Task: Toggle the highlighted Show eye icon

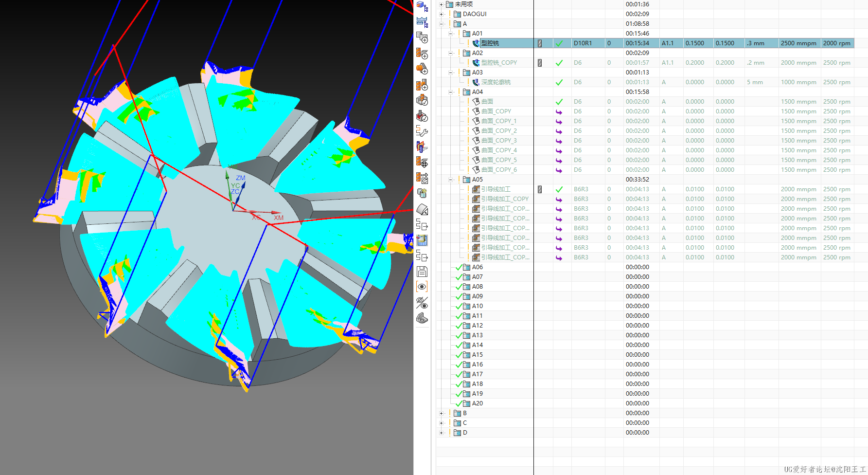Action: click(422, 287)
